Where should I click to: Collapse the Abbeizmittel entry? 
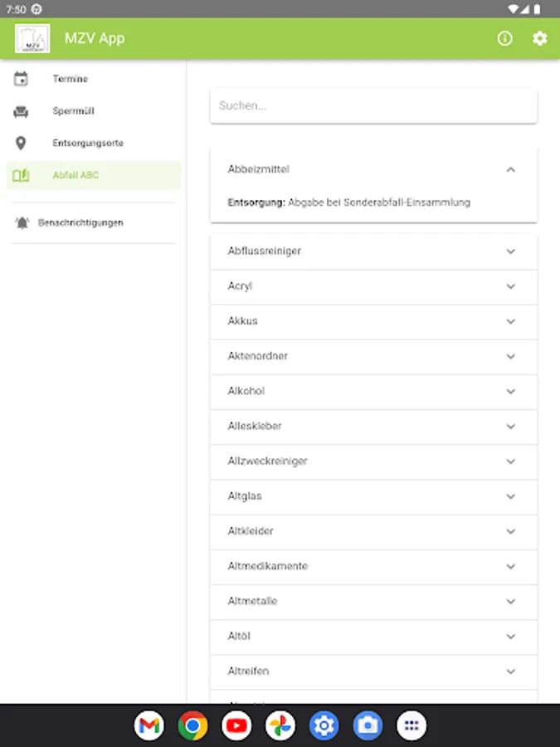[x=510, y=169]
